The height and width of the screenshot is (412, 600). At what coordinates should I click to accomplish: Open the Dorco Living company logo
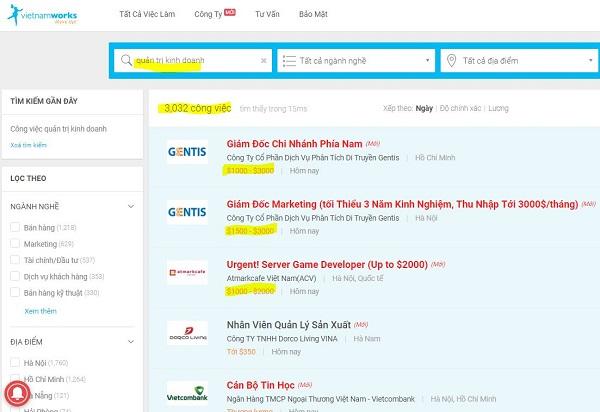(187, 333)
